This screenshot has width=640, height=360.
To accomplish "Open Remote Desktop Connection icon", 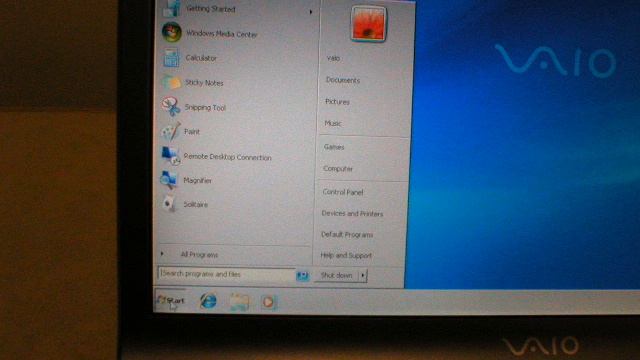I will (170, 156).
